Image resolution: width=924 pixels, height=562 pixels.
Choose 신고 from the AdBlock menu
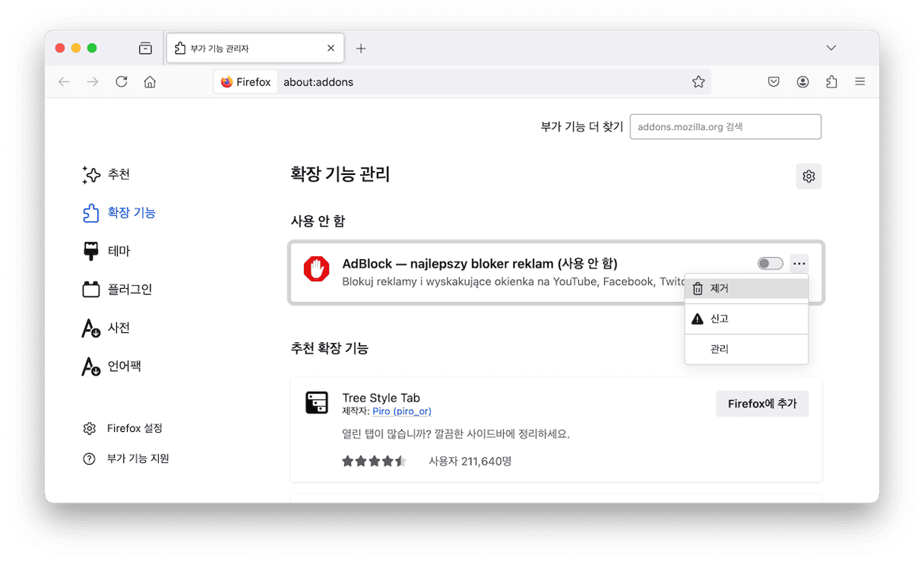point(746,319)
